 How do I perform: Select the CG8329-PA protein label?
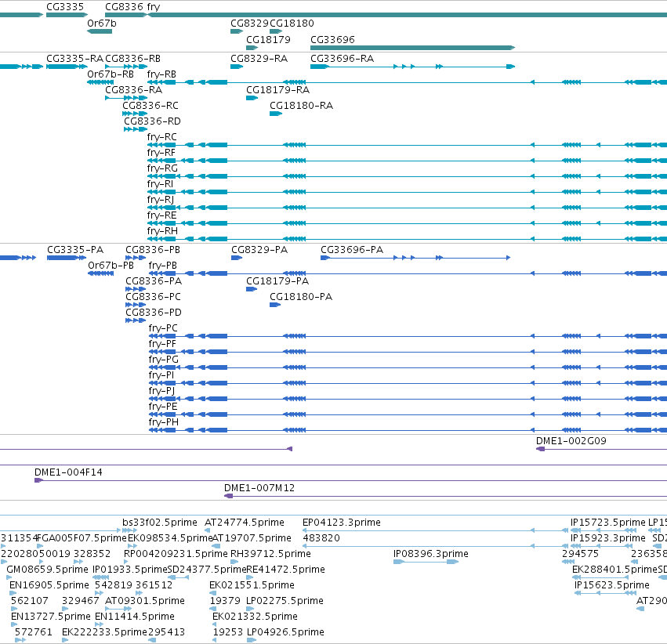259,249
